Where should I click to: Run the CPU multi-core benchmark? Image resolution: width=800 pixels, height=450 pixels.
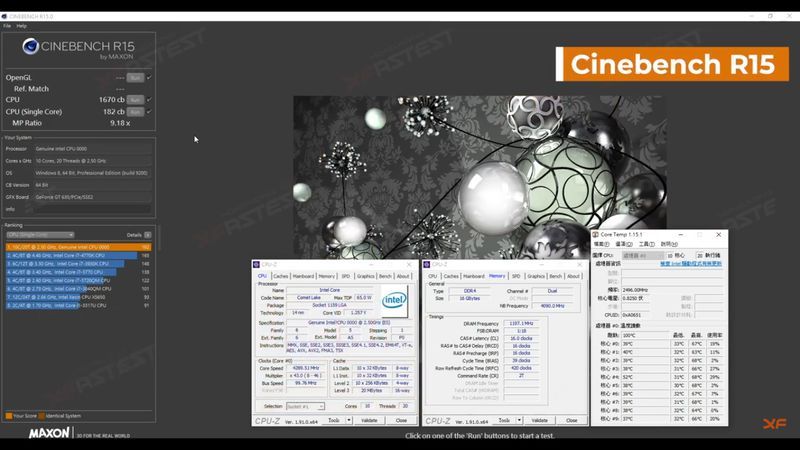pos(135,99)
